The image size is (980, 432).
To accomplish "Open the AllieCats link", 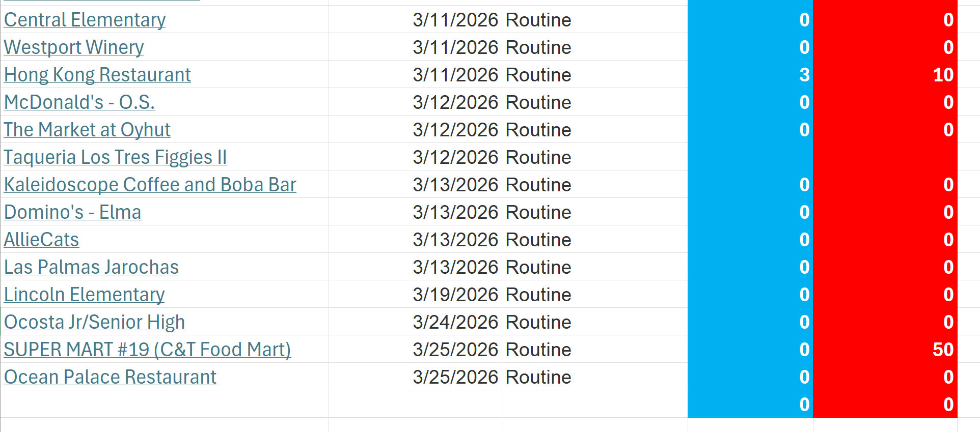I will pos(41,240).
